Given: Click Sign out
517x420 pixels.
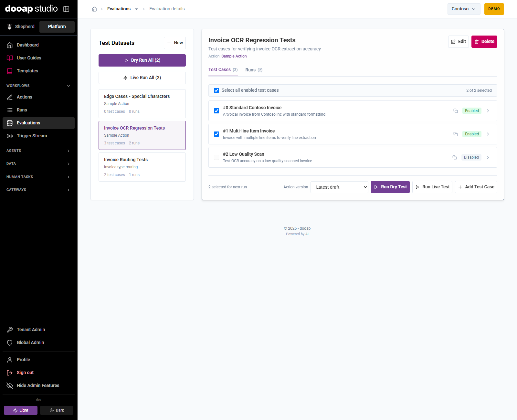Looking at the screenshot, I should [38, 373].
